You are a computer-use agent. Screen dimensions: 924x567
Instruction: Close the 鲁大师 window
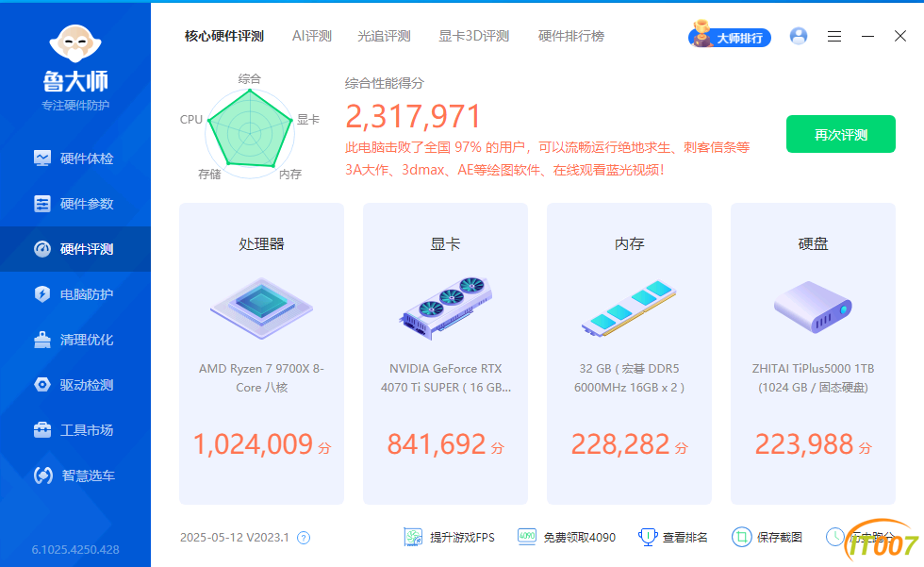coord(899,37)
